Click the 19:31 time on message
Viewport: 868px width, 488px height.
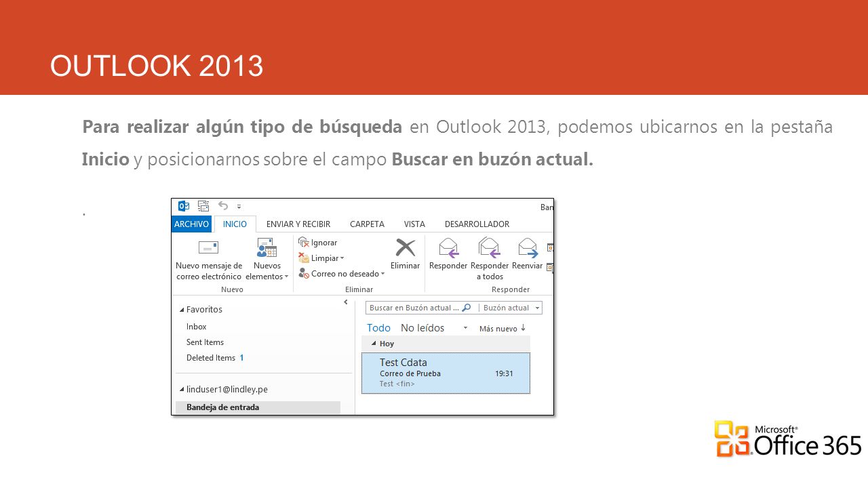pos(504,373)
